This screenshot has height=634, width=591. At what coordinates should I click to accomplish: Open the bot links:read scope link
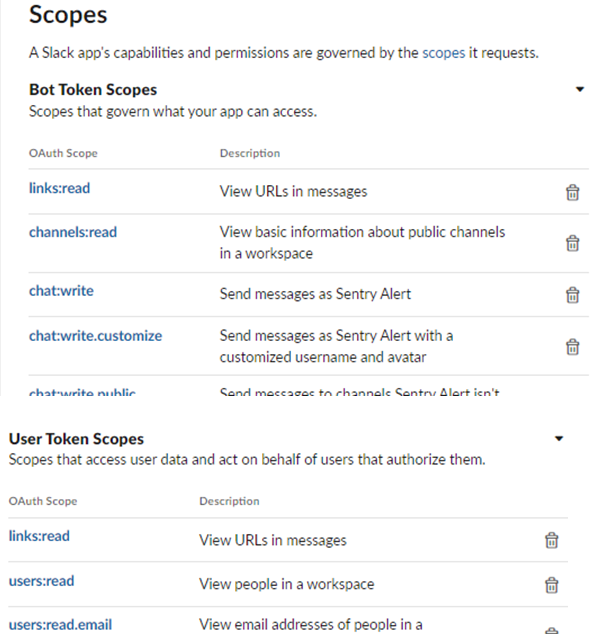click(59, 188)
